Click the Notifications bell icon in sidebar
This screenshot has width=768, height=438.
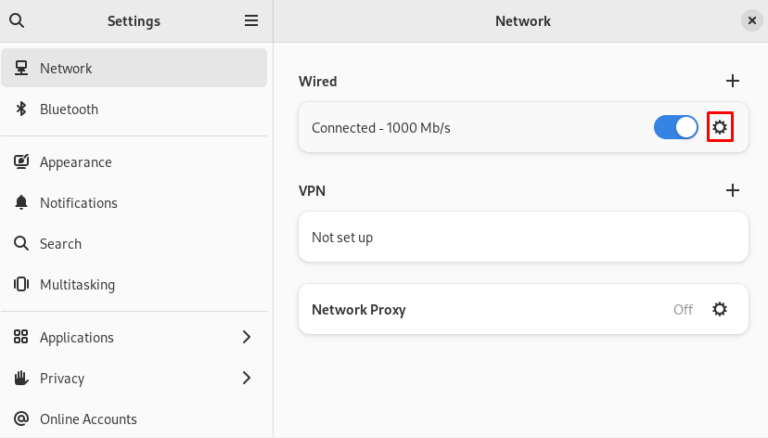21,203
